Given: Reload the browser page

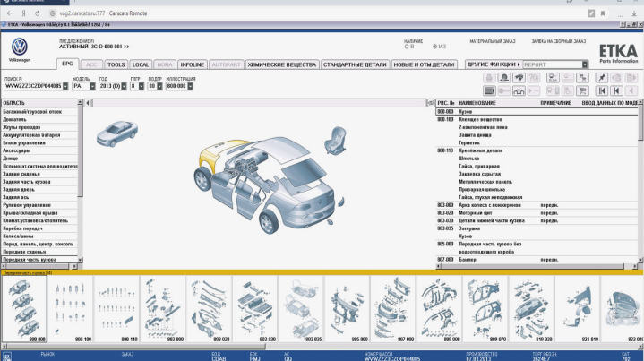Looking at the screenshot, I should (x=37, y=13).
